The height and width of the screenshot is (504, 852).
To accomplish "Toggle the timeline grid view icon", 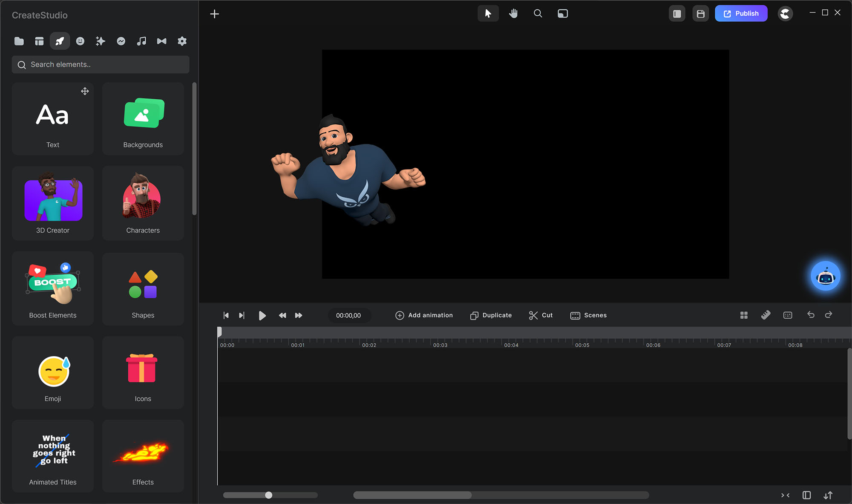I will click(744, 315).
